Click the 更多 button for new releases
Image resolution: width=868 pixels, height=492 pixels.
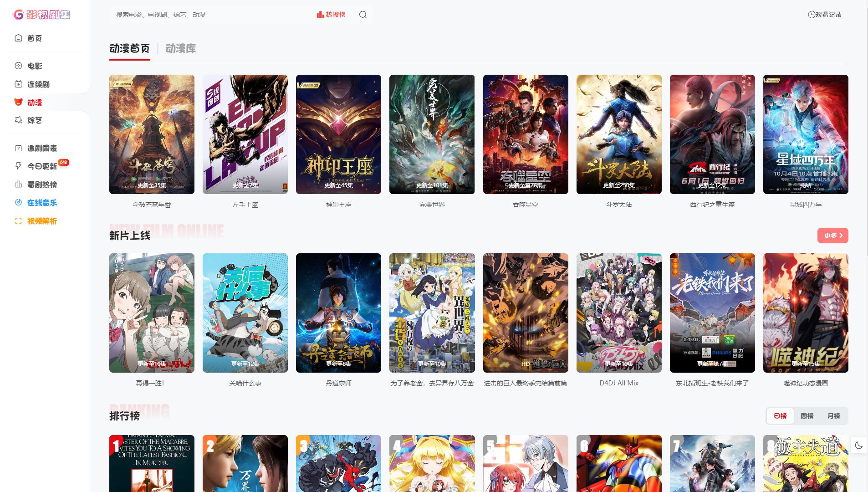pyautogui.click(x=833, y=236)
